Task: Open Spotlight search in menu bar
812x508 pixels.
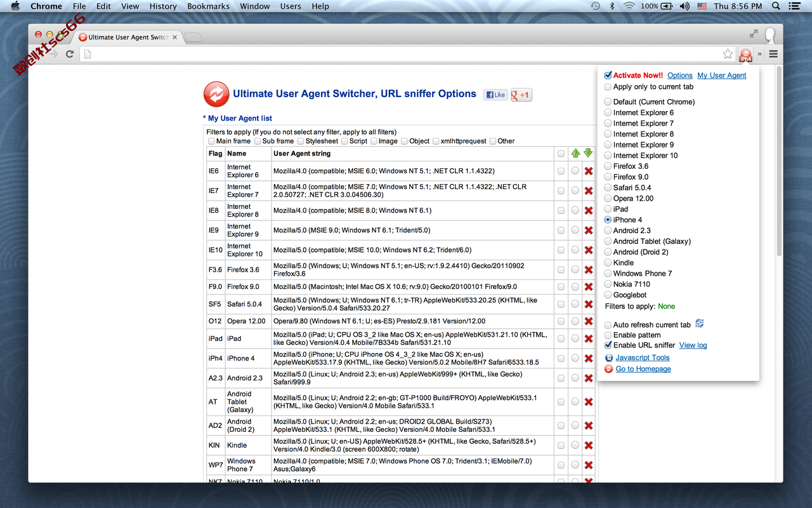Action: 776,6
